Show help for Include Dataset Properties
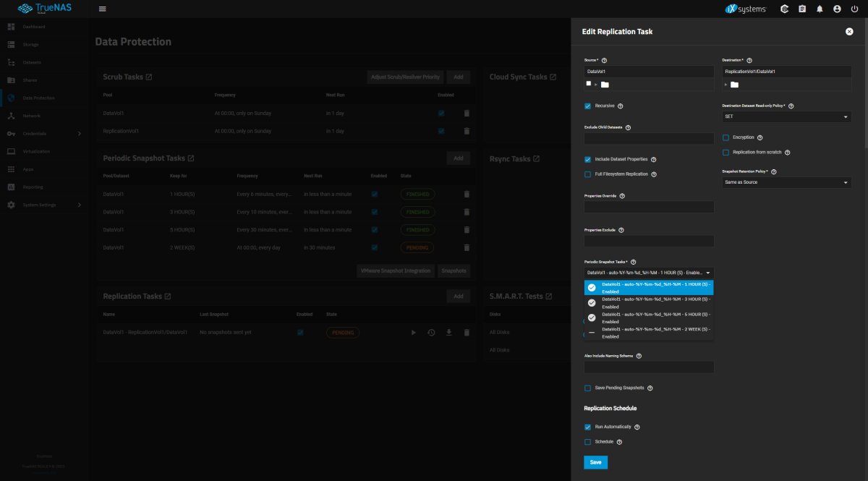This screenshot has width=868, height=481. click(653, 159)
